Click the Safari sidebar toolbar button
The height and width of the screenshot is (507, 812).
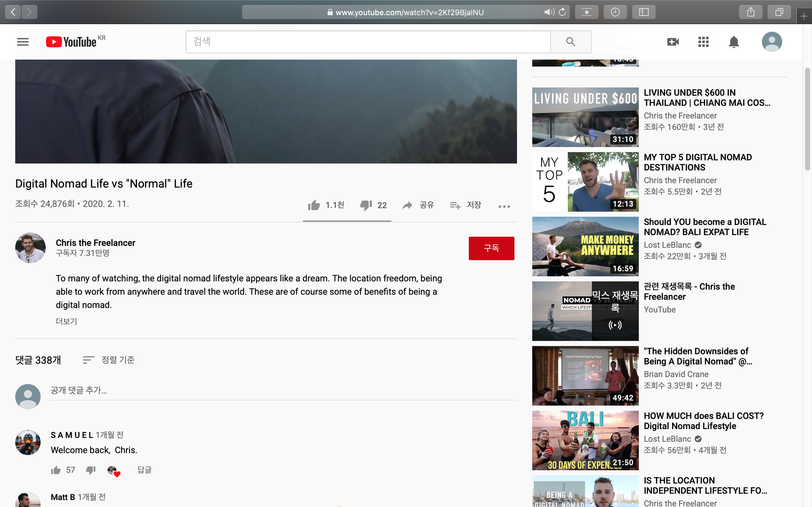point(643,12)
